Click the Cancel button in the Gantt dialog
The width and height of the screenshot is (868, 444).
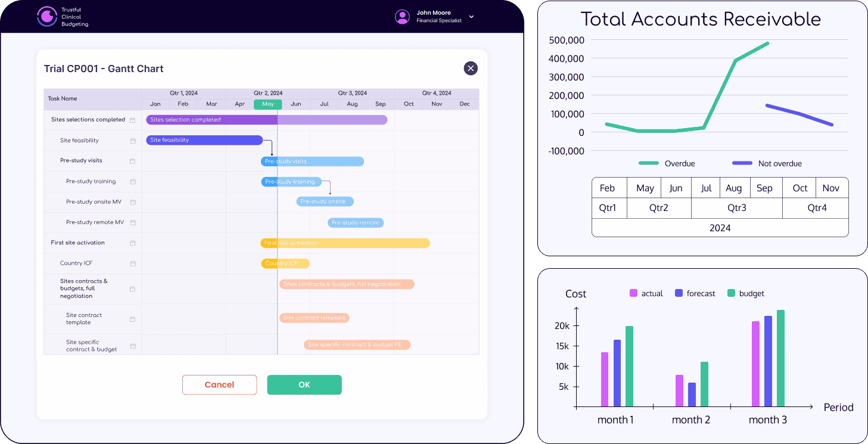click(x=219, y=384)
